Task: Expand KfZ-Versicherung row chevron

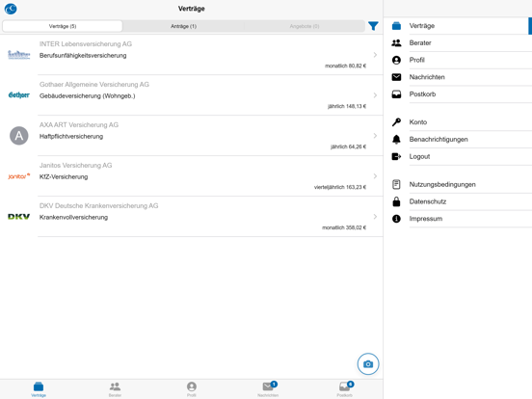Action: point(375,176)
